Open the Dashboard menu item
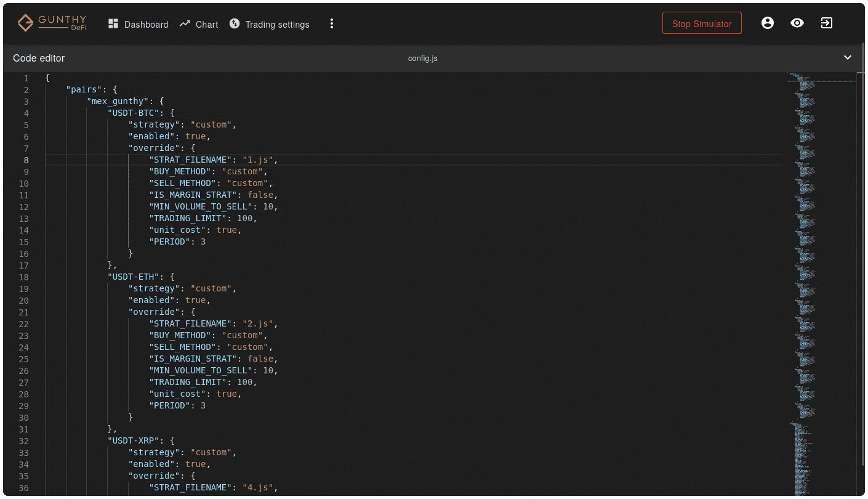 point(146,25)
